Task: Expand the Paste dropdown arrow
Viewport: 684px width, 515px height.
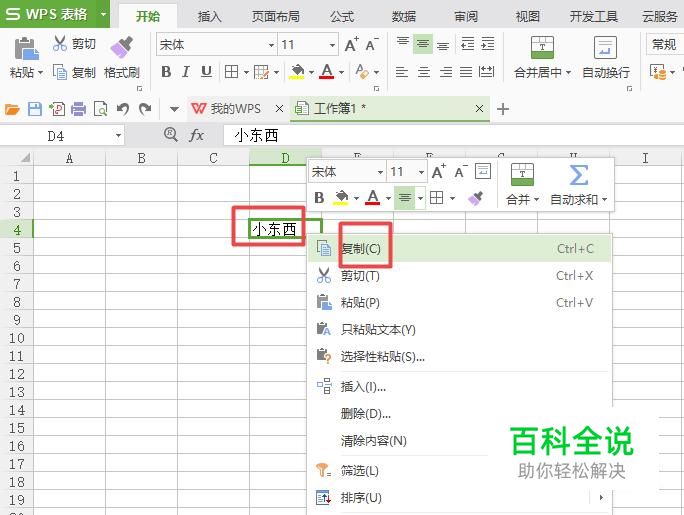Action: pyautogui.click(x=41, y=72)
